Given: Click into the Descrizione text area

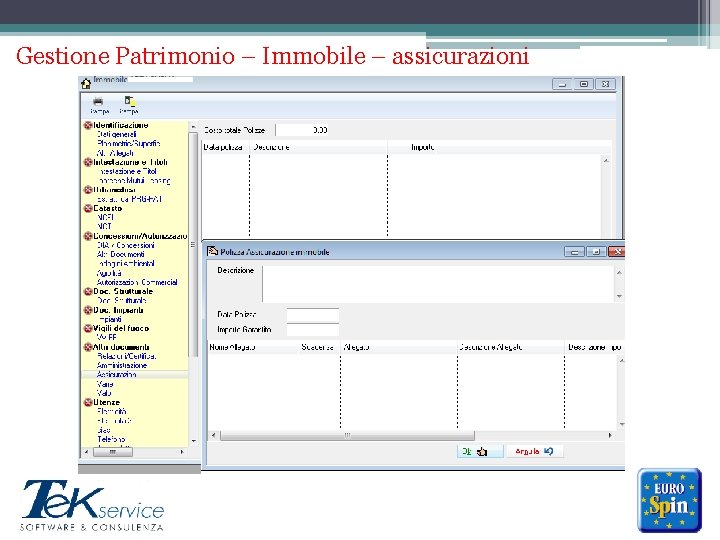Looking at the screenshot, I should pyautogui.click(x=439, y=283).
